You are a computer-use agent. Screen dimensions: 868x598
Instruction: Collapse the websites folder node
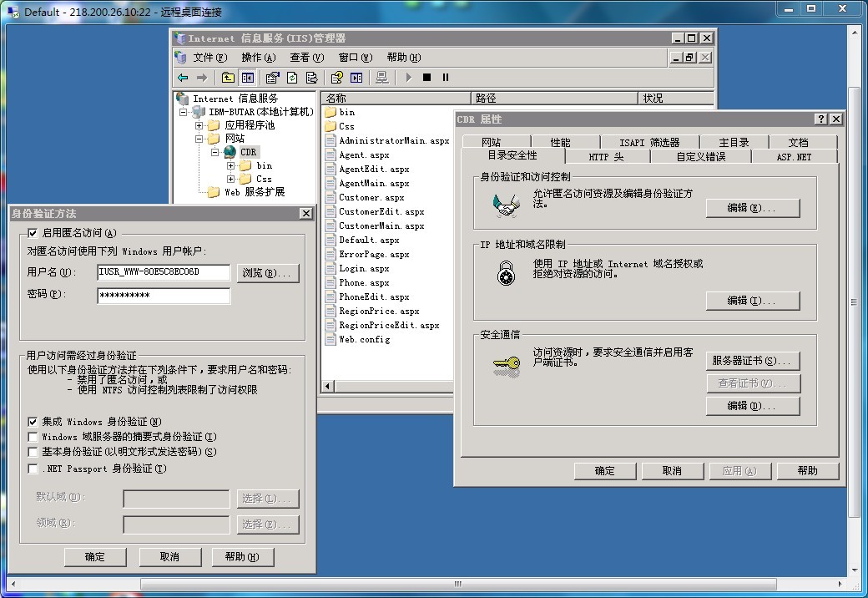tap(199, 139)
